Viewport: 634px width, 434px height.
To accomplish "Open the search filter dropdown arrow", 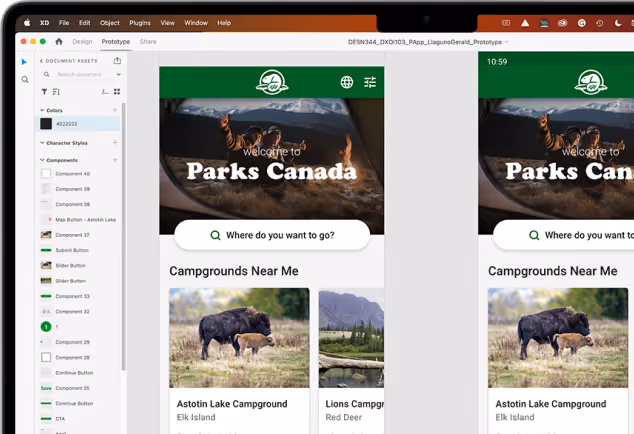I will pyautogui.click(x=118, y=74).
